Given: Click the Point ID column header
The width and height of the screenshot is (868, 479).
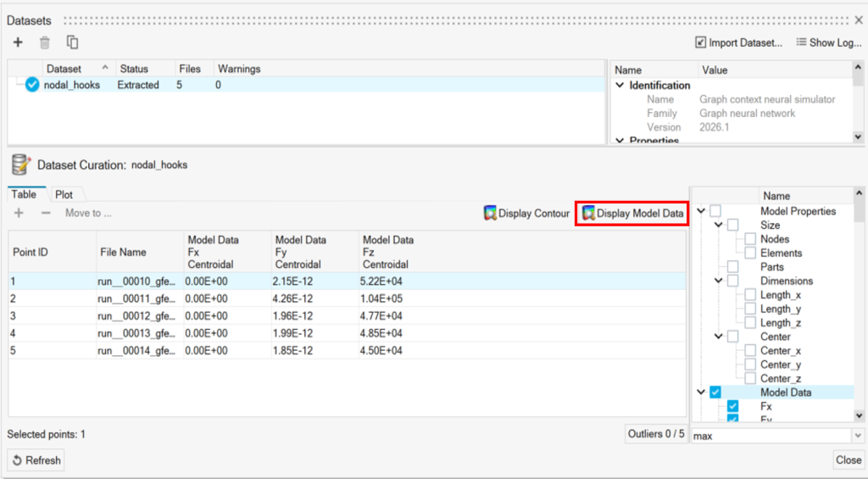Looking at the screenshot, I should click(52, 252).
